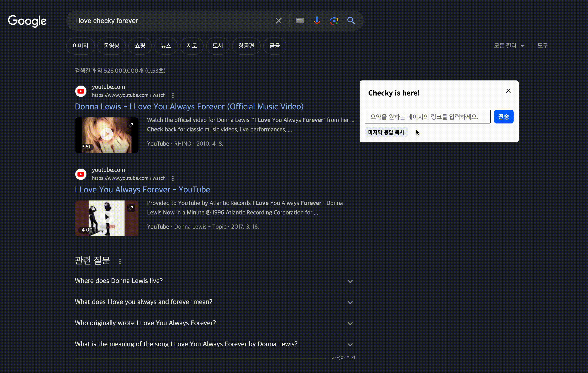Play the 4:00 video thumbnail
The height and width of the screenshot is (373, 588).
point(107,217)
